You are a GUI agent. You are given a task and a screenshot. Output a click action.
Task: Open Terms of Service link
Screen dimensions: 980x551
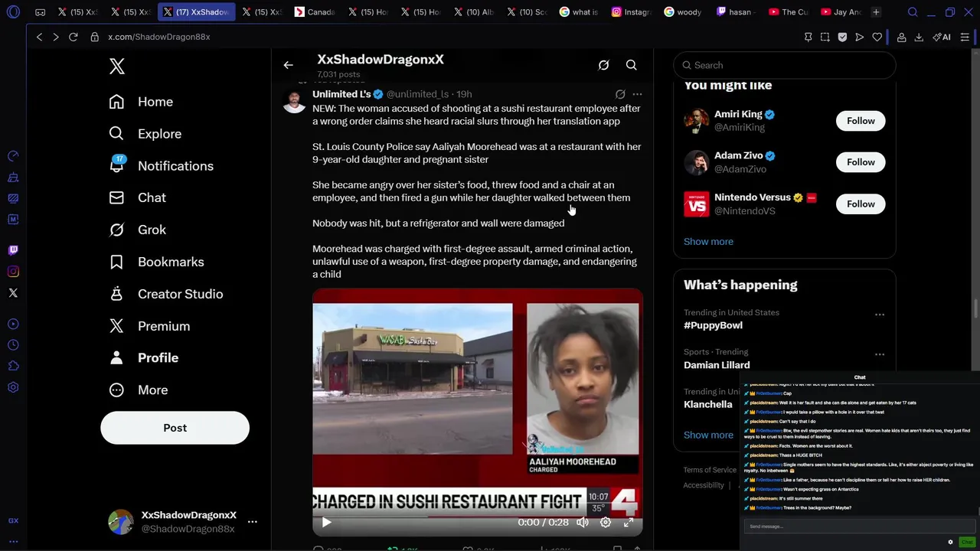tap(710, 470)
